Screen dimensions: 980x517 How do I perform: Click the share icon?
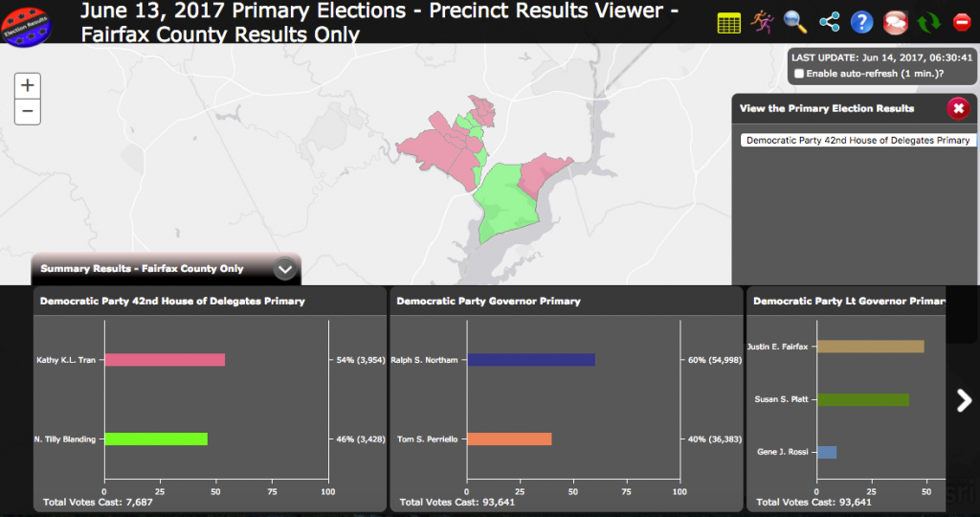coord(829,23)
